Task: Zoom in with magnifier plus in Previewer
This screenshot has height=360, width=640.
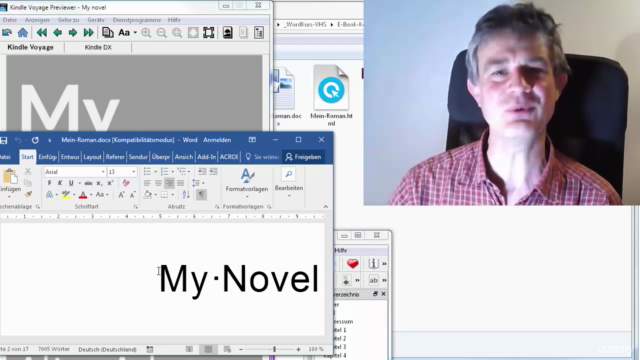Action: tap(146, 33)
